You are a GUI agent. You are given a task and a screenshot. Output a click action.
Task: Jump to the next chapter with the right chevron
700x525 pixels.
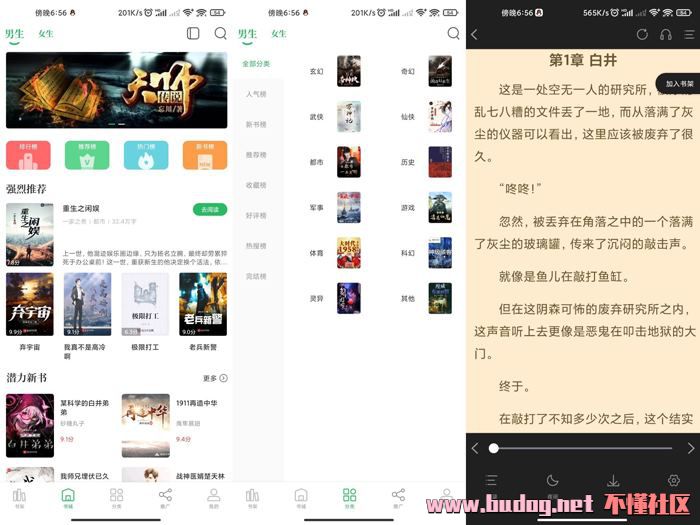click(691, 448)
